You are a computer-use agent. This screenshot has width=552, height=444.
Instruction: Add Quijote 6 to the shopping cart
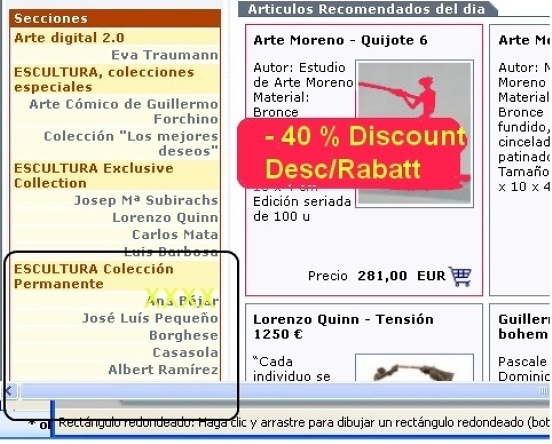point(460,276)
